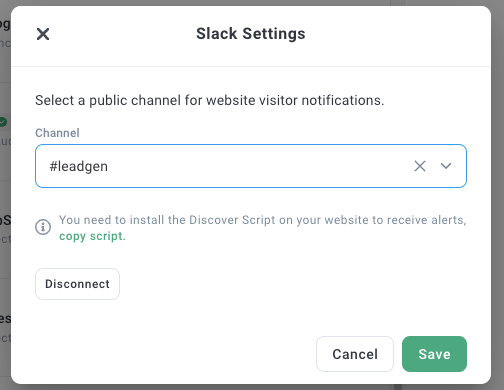Click the blank space inside the Channel combo box
The image size is (504, 390).
tap(260, 166)
